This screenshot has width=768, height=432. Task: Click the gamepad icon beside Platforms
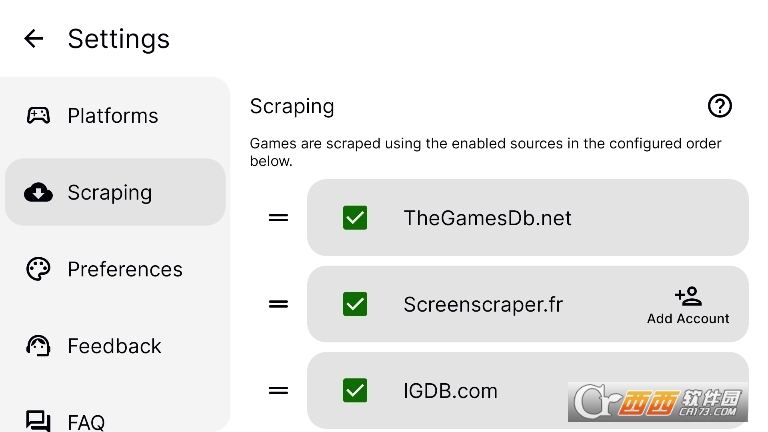pyautogui.click(x=38, y=116)
